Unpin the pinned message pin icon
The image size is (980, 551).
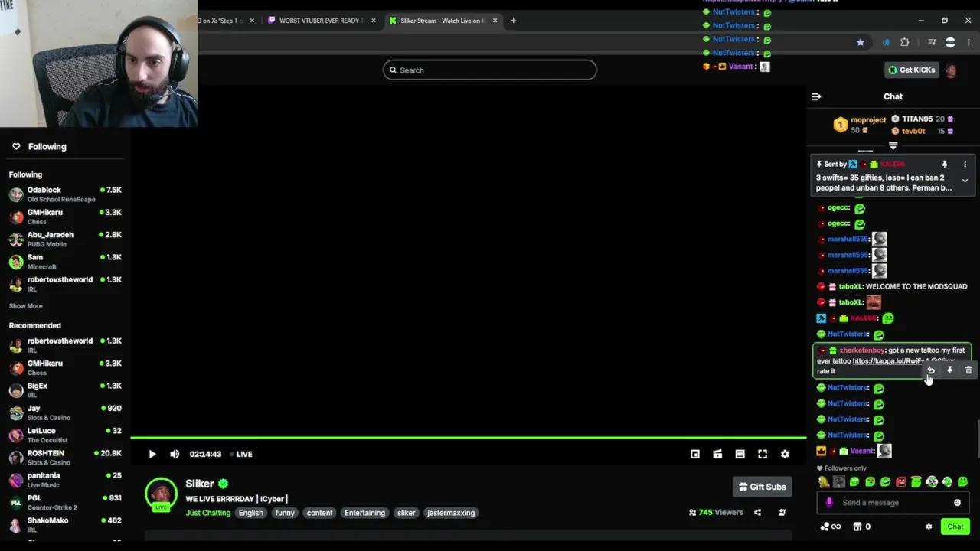point(944,165)
